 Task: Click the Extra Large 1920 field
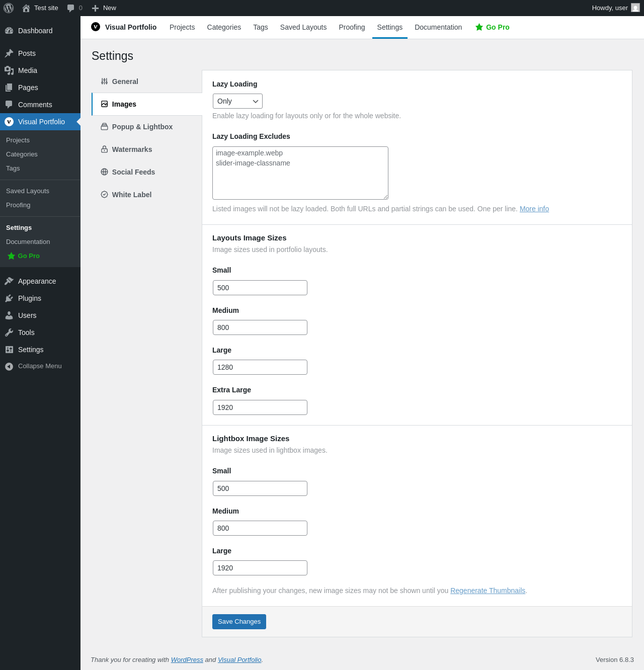260,407
